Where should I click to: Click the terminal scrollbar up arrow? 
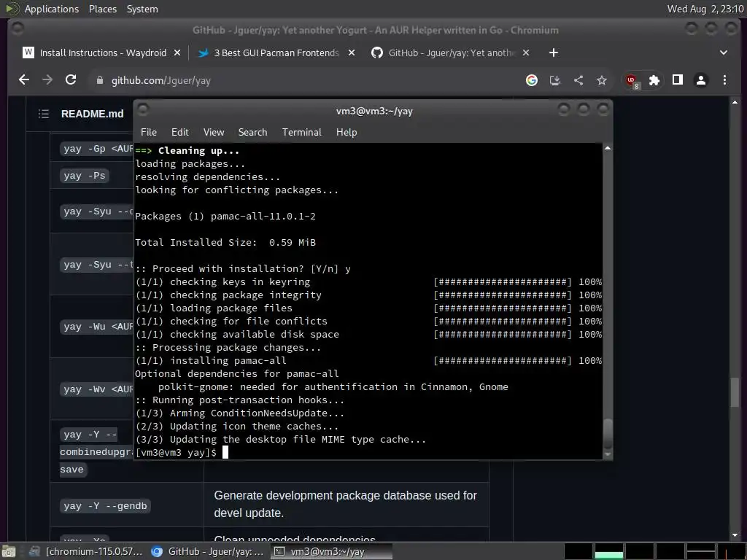click(x=608, y=149)
